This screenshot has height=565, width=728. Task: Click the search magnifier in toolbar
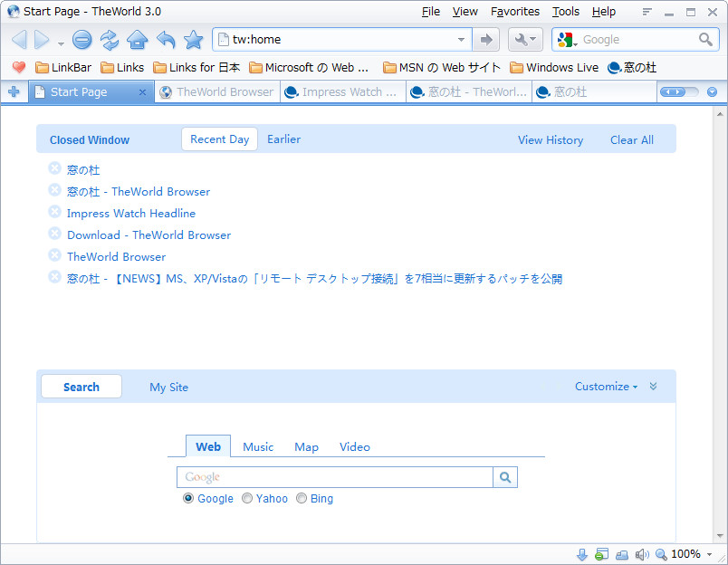(705, 40)
